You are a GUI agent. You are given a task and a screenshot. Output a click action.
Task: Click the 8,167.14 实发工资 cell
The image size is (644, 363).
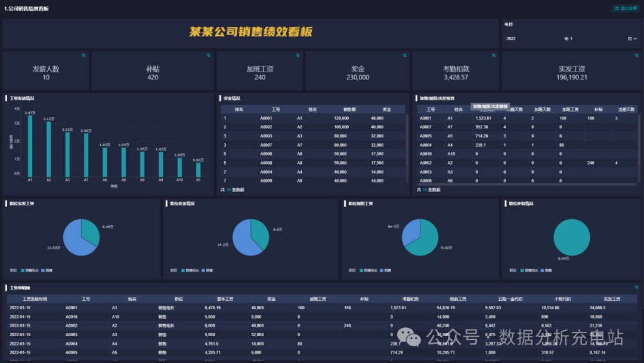(x=597, y=353)
